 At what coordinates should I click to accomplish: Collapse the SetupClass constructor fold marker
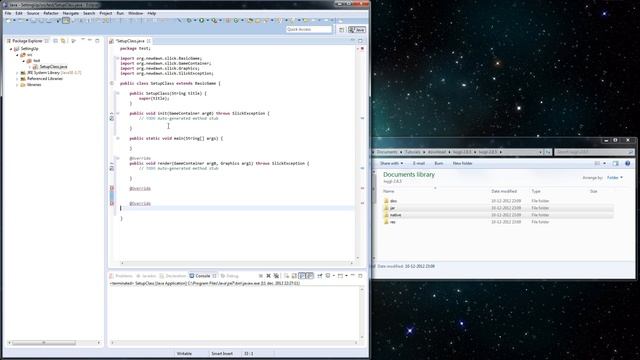point(118,93)
